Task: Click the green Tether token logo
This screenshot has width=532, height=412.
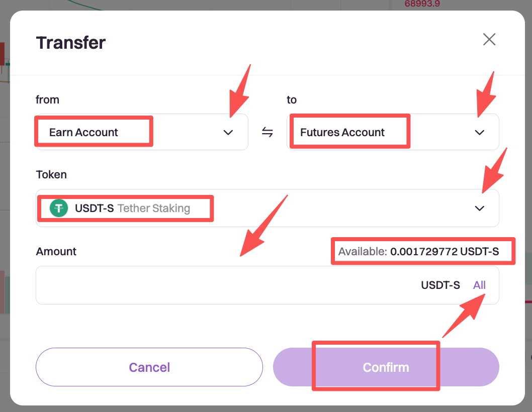Action: pos(59,208)
